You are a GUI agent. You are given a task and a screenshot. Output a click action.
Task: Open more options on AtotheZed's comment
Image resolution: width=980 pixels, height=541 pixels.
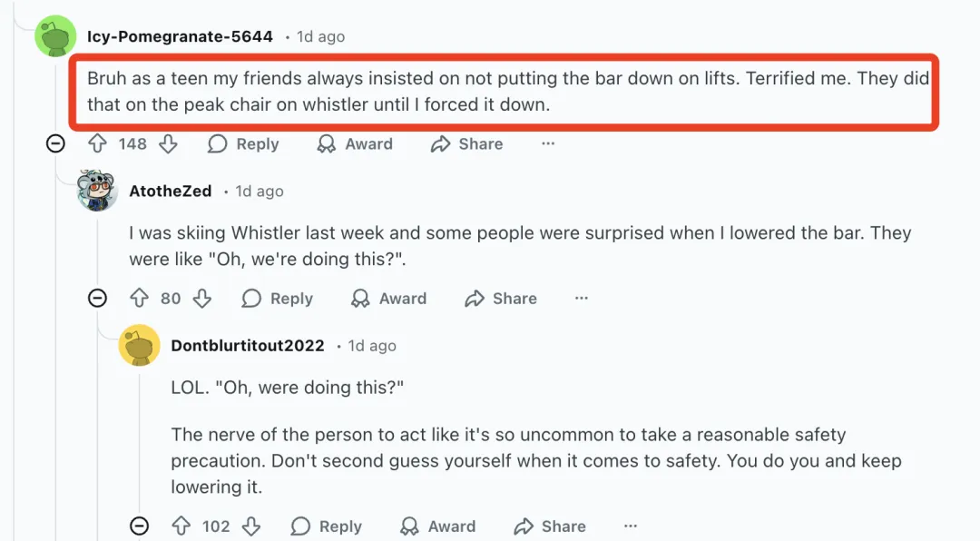[x=582, y=299]
